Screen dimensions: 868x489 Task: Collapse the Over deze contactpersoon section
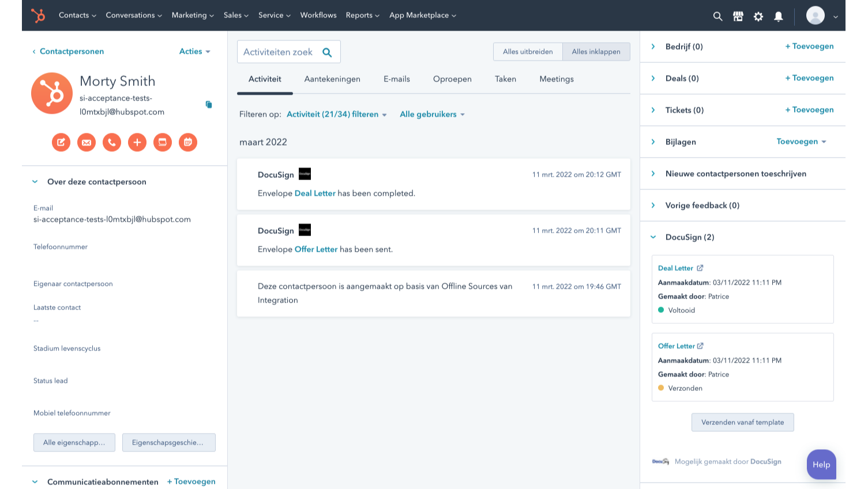click(35, 182)
